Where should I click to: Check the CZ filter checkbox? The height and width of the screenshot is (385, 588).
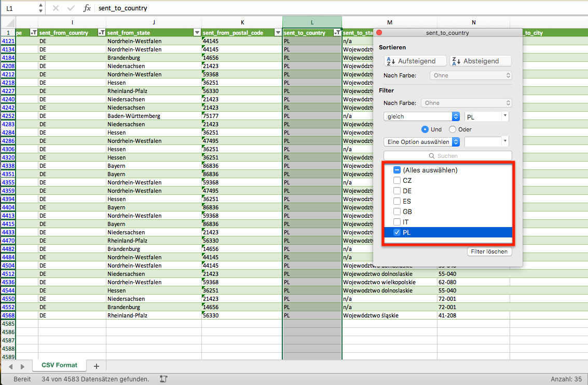[x=396, y=180]
